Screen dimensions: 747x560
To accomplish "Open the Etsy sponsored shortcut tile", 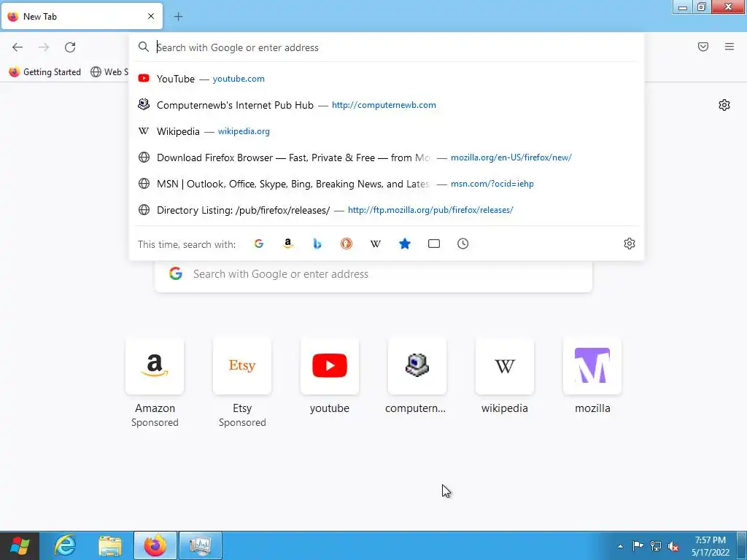I will coord(242,366).
